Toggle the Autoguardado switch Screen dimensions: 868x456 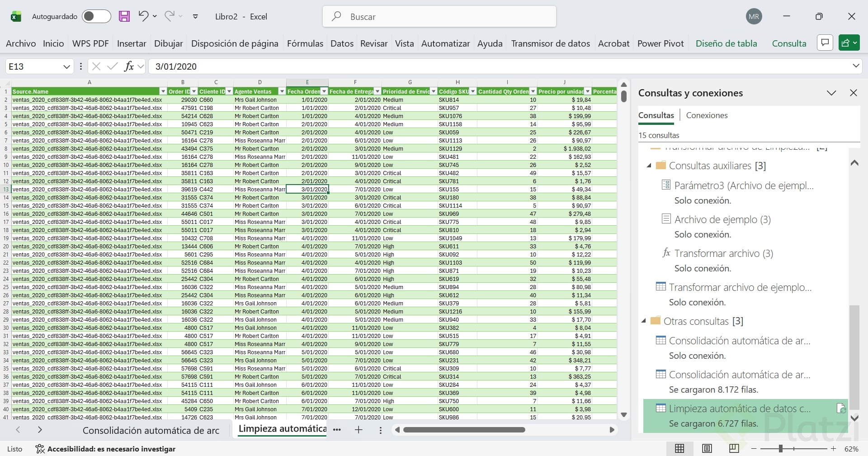pos(96,17)
